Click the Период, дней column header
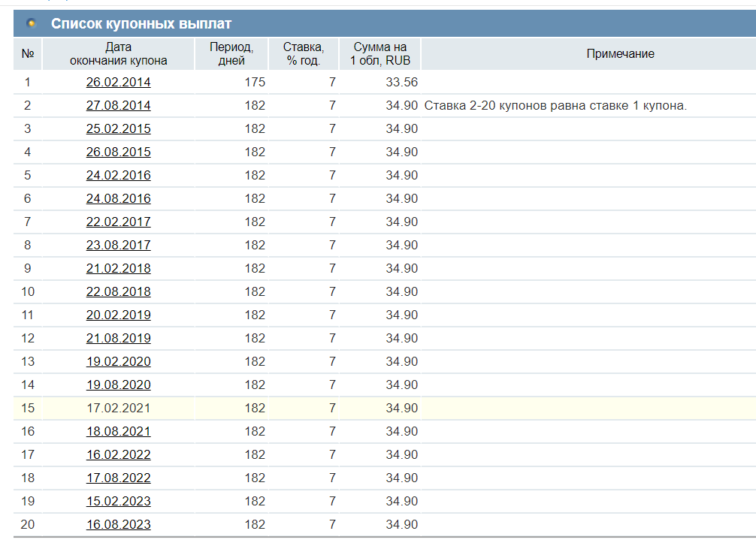 coord(231,53)
